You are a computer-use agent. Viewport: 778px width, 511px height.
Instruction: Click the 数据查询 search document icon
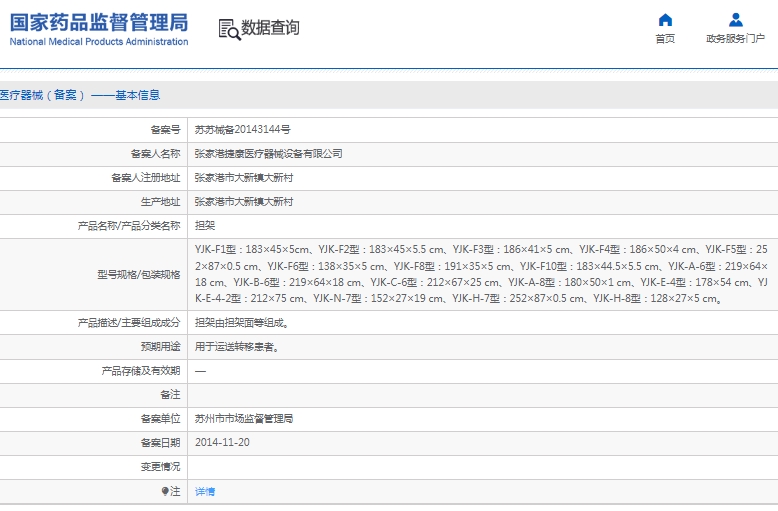pyautogui.click(x=229, y=29)
